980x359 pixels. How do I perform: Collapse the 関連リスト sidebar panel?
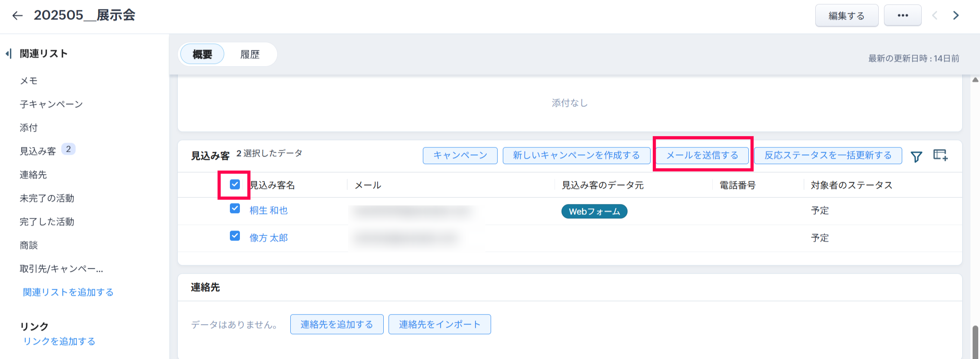(8, 54)
